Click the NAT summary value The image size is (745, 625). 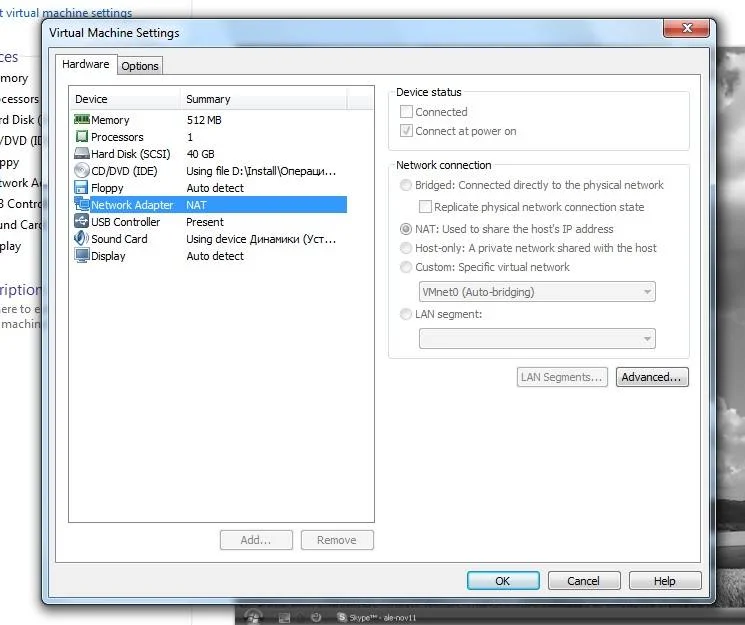(196, 205)
